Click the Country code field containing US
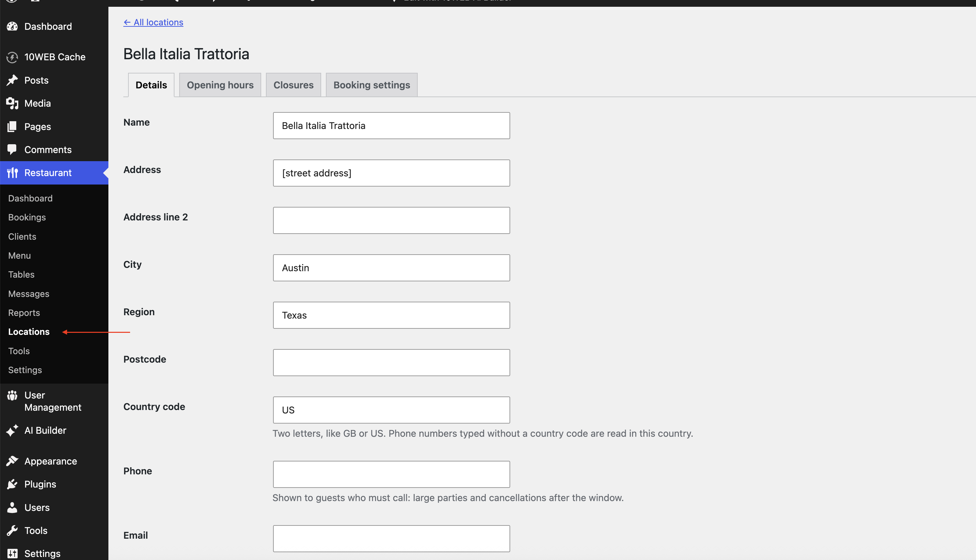 391,410
